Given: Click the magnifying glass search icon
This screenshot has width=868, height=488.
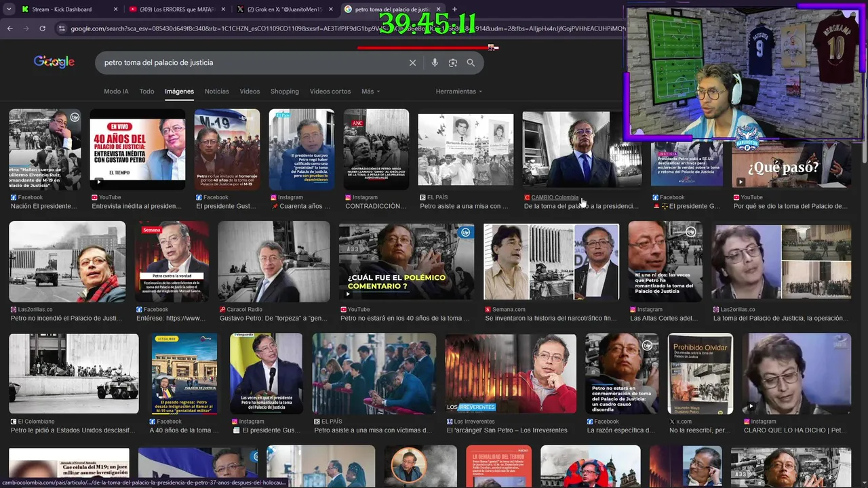Looking at the screenshot, I should tap(471, 62).
